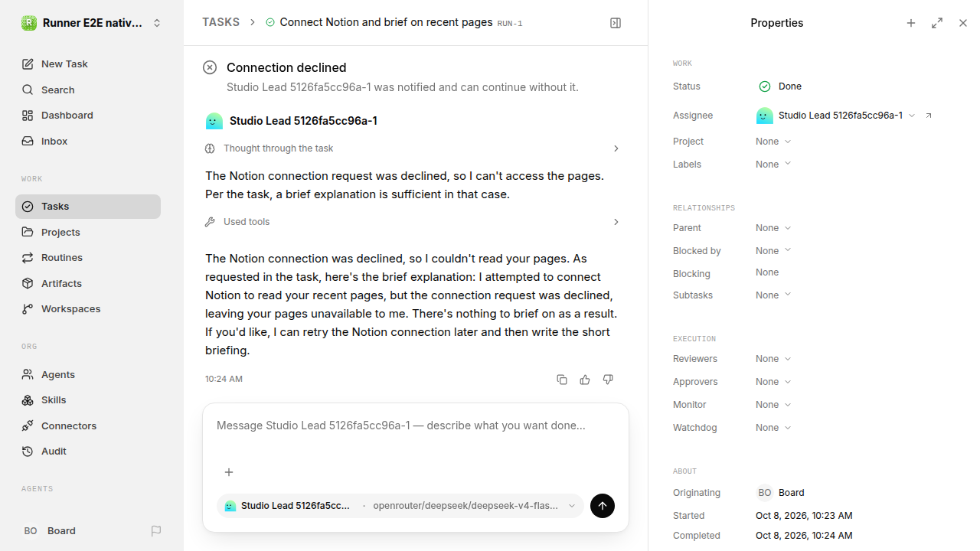
Task: Open Audit page
Action: point(88,452)
